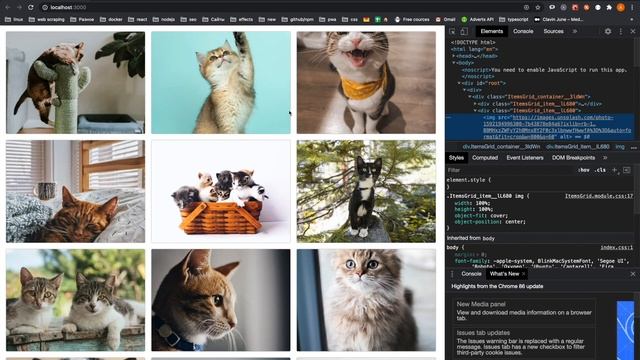This screenshot has width=640, height=360.
Task: Open the green sheets icon bookmark
Action: pyautogui.click(x=378, y=19)
